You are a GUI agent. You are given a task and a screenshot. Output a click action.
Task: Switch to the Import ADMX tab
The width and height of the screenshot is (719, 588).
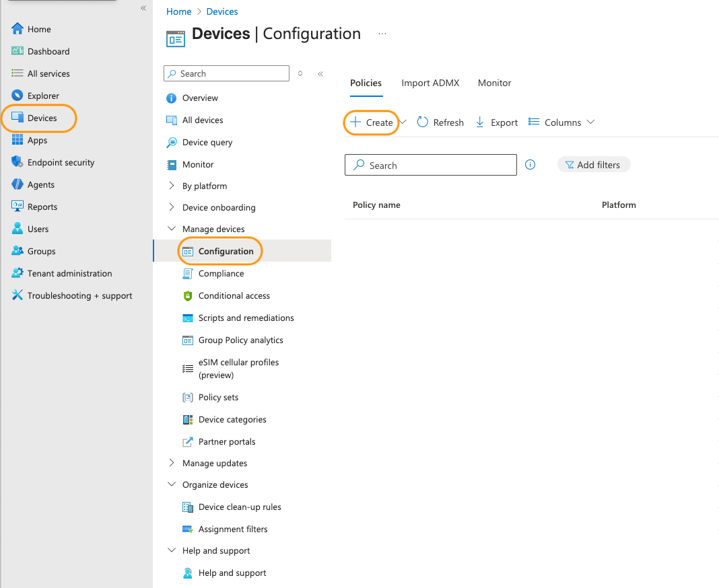coord(430,83)
